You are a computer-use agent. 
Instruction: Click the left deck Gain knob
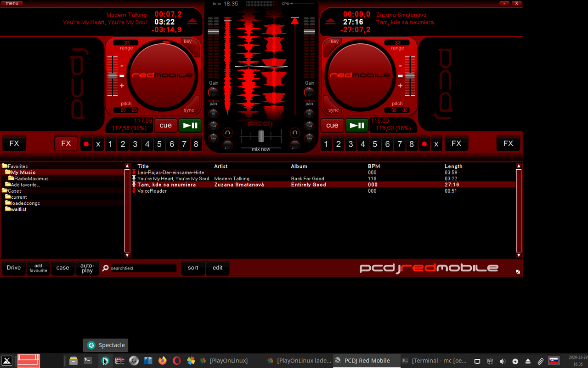[x=213, y=92]
